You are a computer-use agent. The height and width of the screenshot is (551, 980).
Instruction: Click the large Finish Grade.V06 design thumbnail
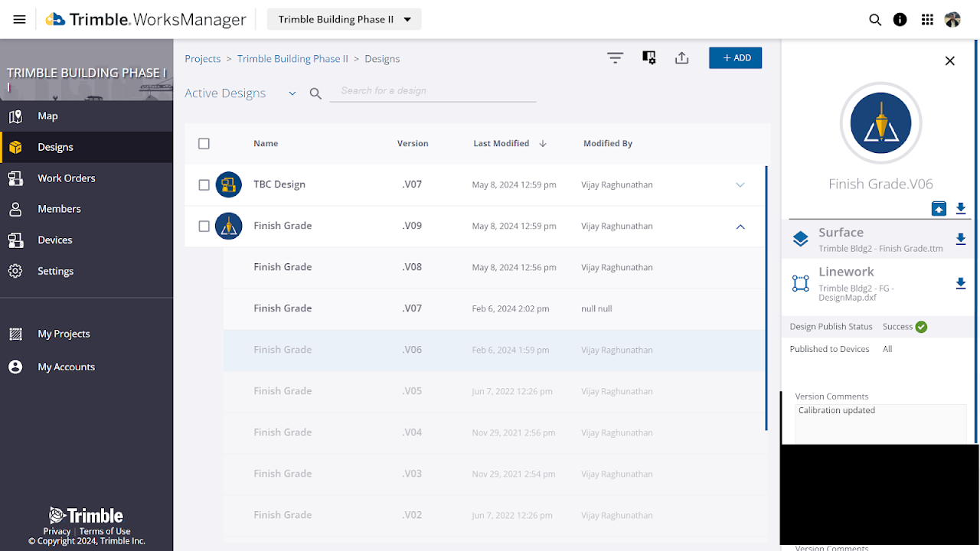tap(880, 122)
